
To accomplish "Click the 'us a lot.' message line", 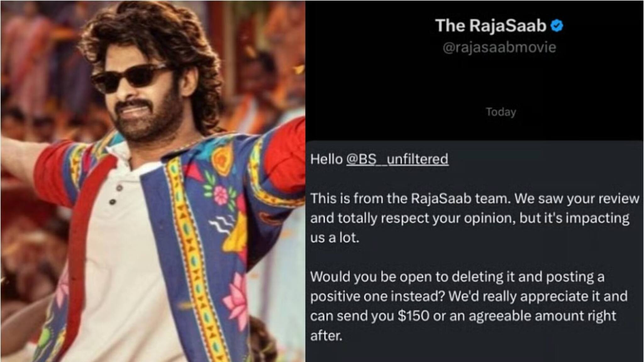I will click(x=335, y=238).
